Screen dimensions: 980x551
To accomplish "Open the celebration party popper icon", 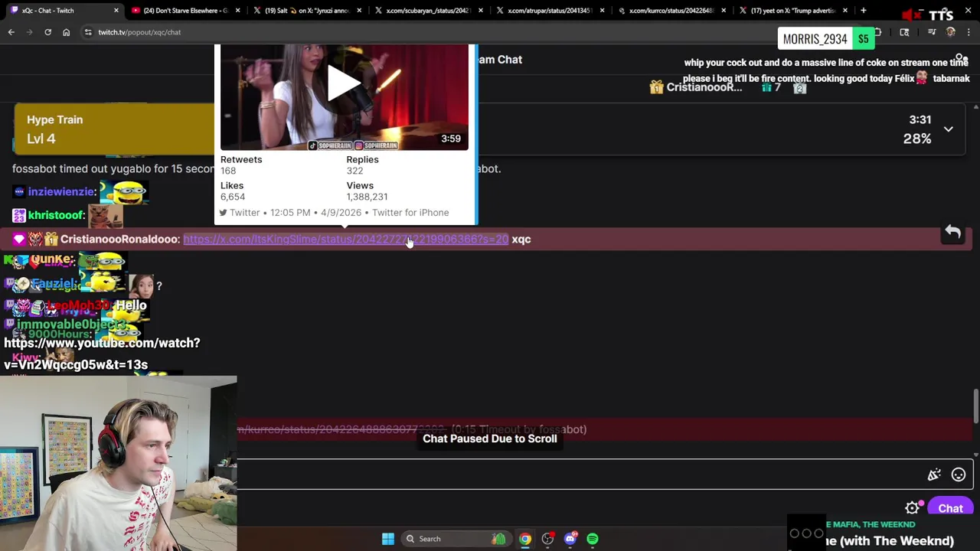I will (934, 475).
